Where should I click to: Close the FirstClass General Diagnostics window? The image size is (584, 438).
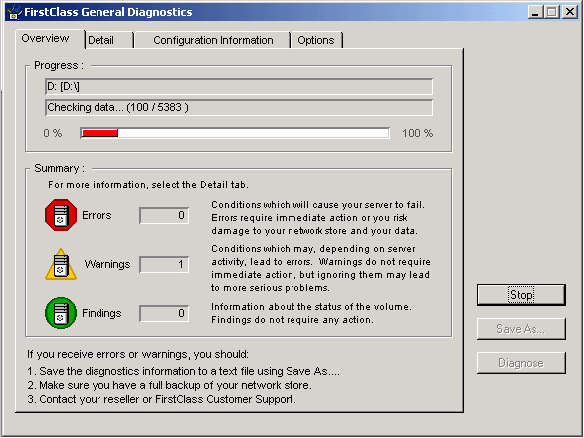pyautogui.click(x=570, y=12)
